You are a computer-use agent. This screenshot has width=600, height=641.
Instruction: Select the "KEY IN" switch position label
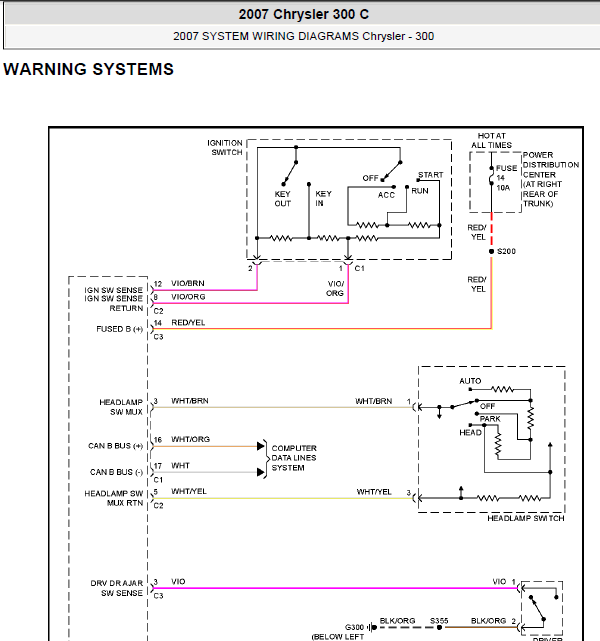pos(323,198)
